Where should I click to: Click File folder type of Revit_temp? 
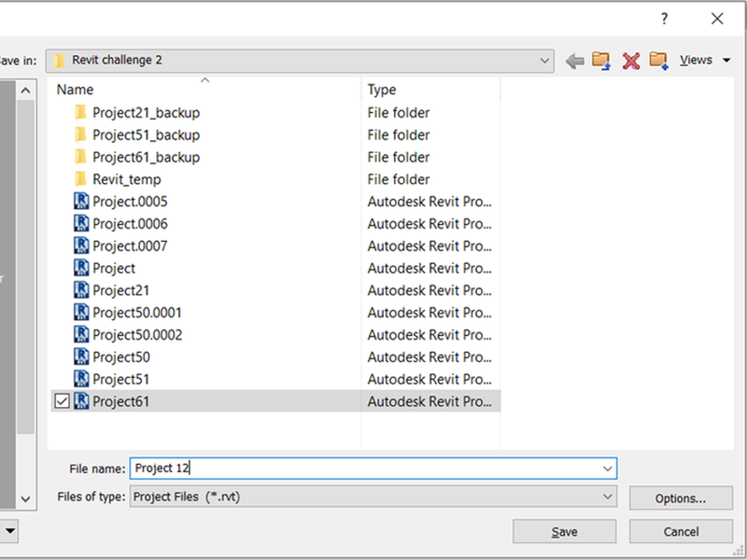pyautogui.click(x=399, y=179)
